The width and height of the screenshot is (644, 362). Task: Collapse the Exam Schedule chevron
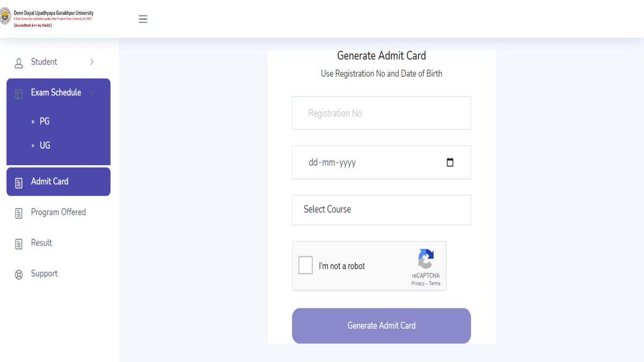[x=92, y=93]
